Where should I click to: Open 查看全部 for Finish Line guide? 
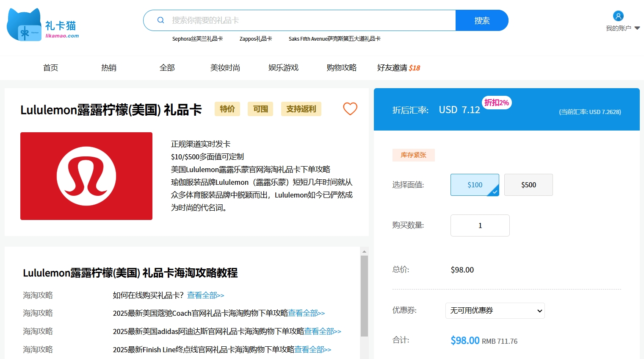coord(313,350)
